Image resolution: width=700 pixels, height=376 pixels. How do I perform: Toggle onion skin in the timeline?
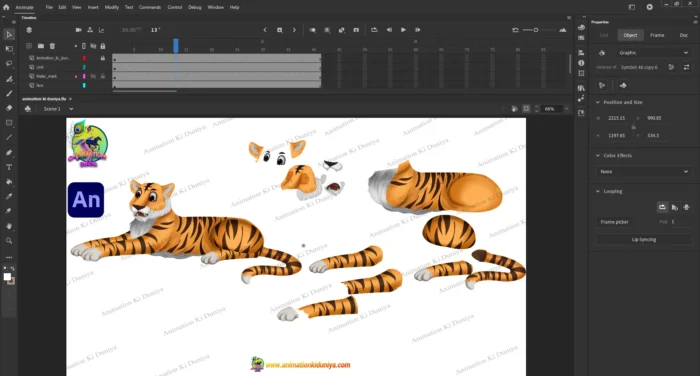coord(312,30)
